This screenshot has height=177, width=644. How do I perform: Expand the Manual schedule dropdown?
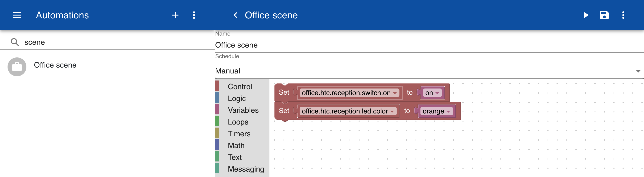429,71
